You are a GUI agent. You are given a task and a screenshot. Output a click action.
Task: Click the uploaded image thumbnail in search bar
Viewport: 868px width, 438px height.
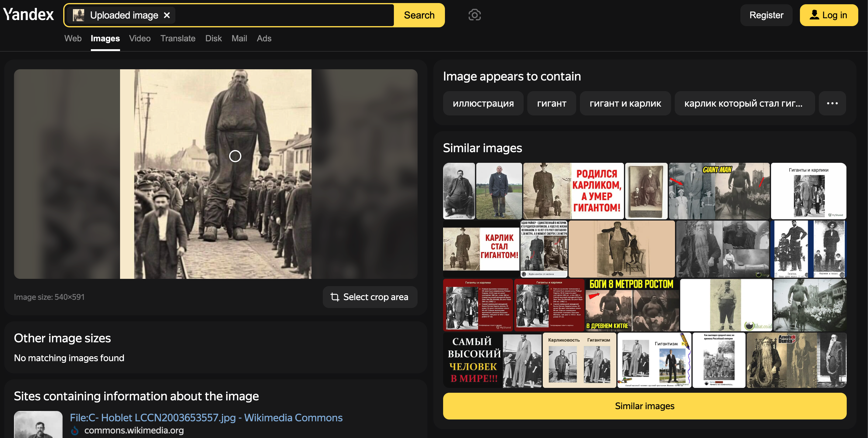point(79,15)
